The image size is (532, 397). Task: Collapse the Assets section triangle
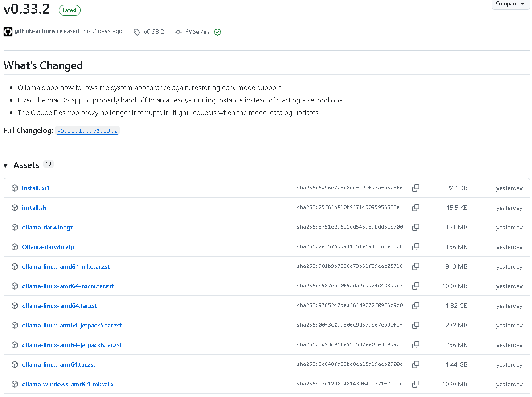pos(6,166)
